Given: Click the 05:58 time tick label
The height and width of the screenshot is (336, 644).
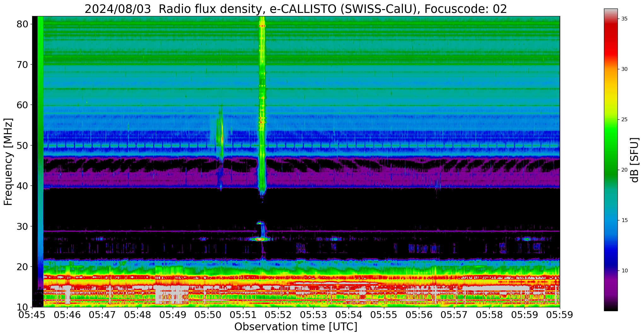Looking at the screenshot, I should pyautogui.click(x=490, y=315).
